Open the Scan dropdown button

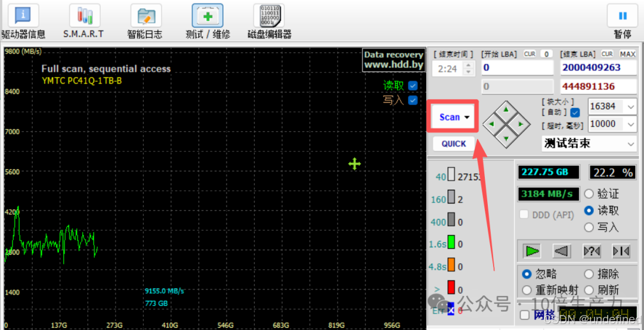[x=453, y=117]
